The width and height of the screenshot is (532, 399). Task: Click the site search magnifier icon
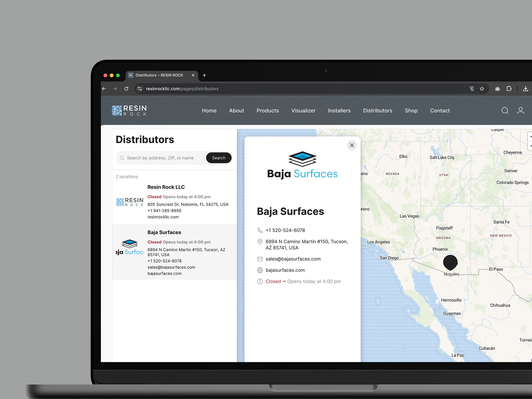[505, 111]
